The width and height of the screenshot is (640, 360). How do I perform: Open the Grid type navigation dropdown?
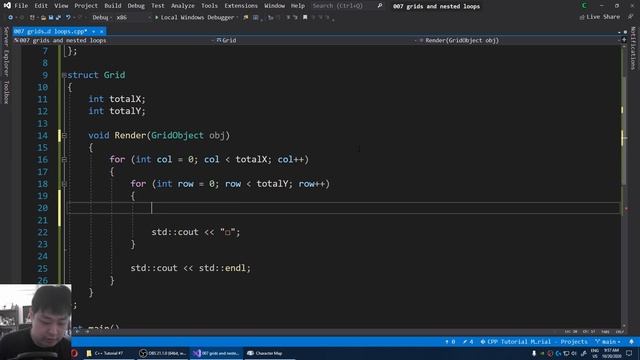coord(316,40)
